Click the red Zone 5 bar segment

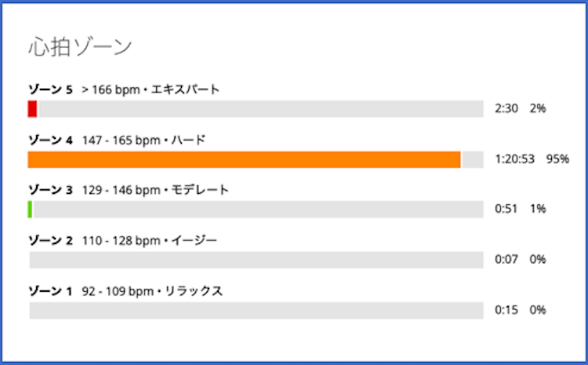(32, 108)
